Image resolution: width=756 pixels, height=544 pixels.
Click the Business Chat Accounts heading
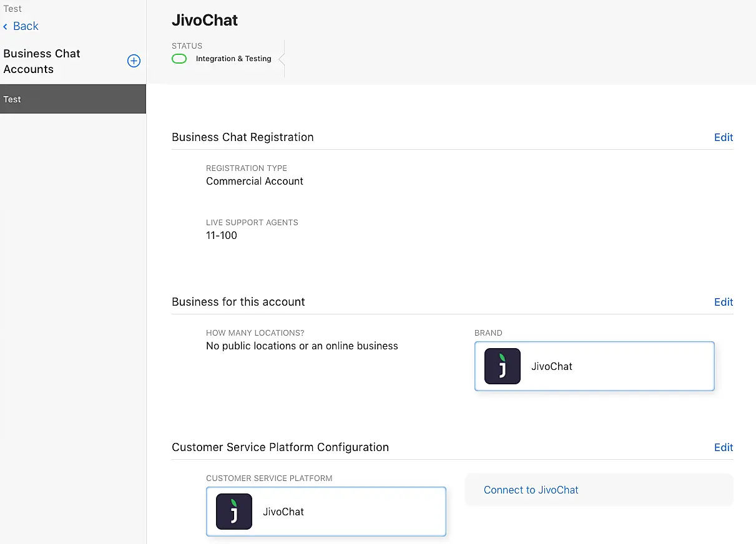42,61
